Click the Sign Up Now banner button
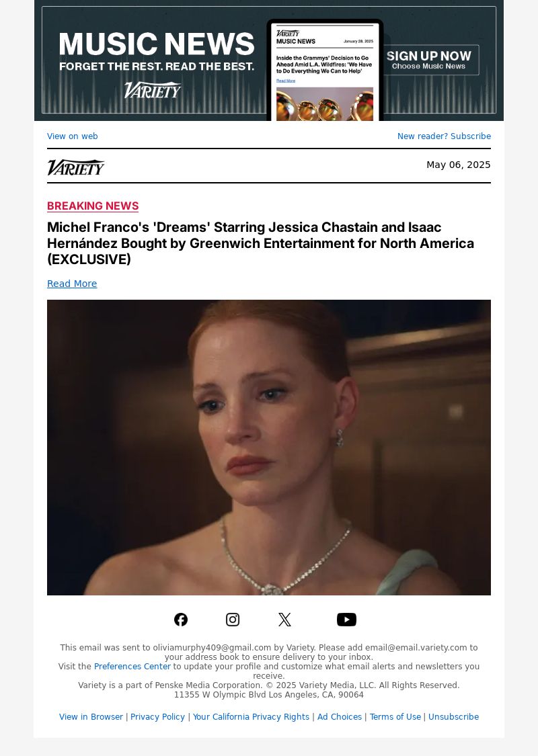The height and width of the screenshot is (756, 538). pos(429,60)
